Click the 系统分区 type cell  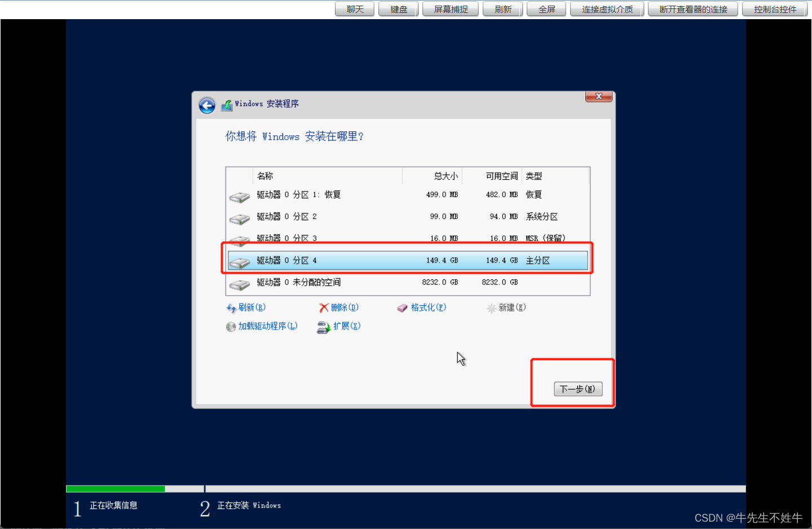(542, 217)
